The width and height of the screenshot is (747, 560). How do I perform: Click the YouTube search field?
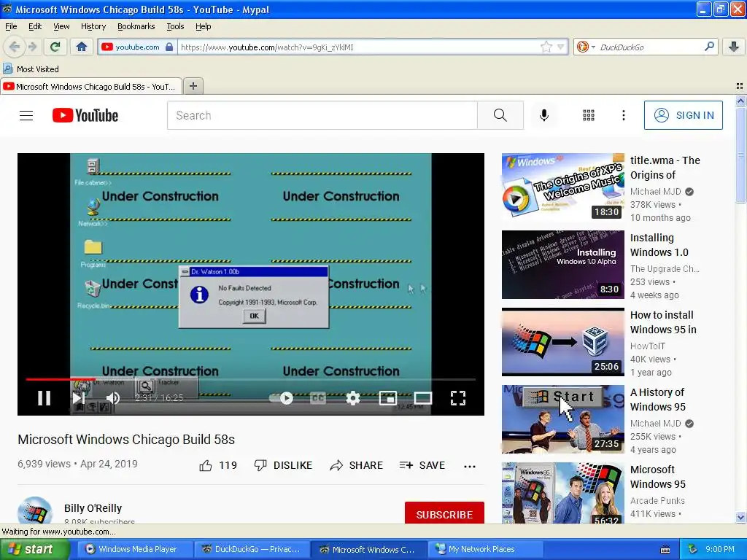click(322, 115)
